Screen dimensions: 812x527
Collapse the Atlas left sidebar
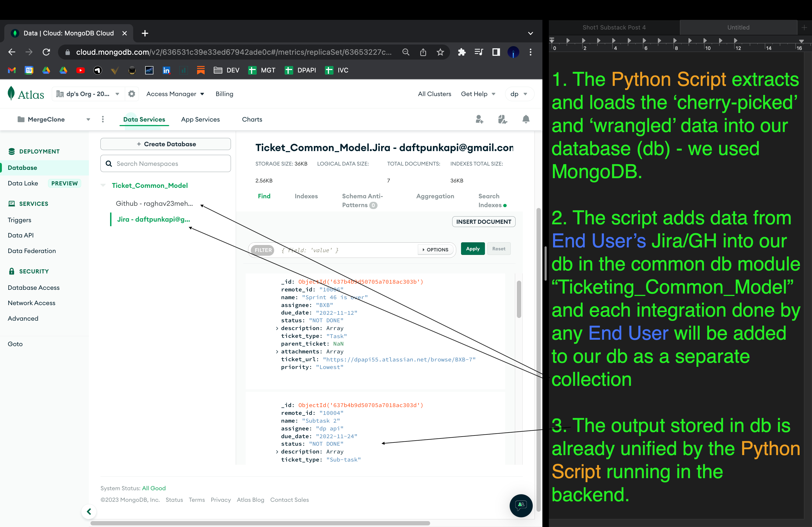click(x=89, y=511)
